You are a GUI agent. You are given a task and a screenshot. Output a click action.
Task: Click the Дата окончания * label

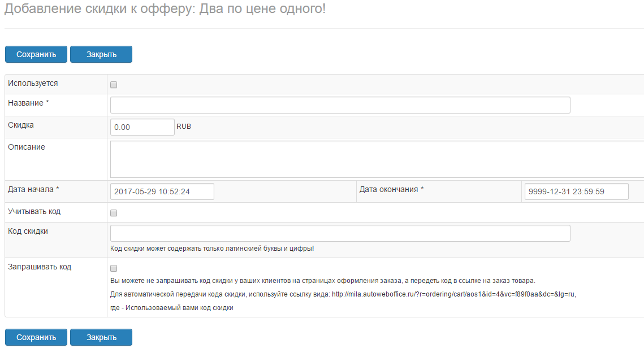pyautogui.click(x=391, y=189)
